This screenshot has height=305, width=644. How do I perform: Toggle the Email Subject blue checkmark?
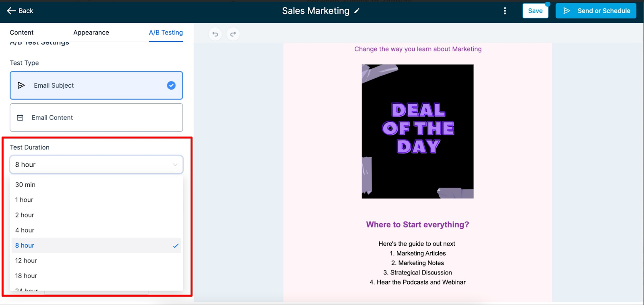click(x=171, y=85)
